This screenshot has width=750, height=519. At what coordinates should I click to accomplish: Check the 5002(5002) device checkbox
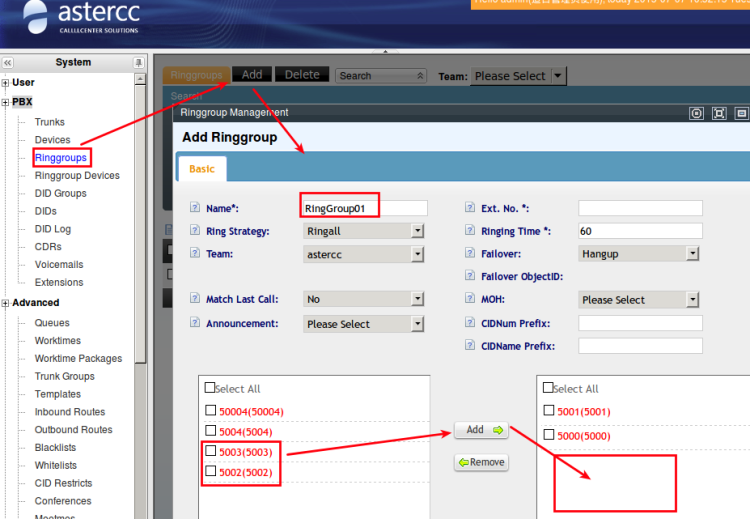pyautogui.click(x=209, y=471)
